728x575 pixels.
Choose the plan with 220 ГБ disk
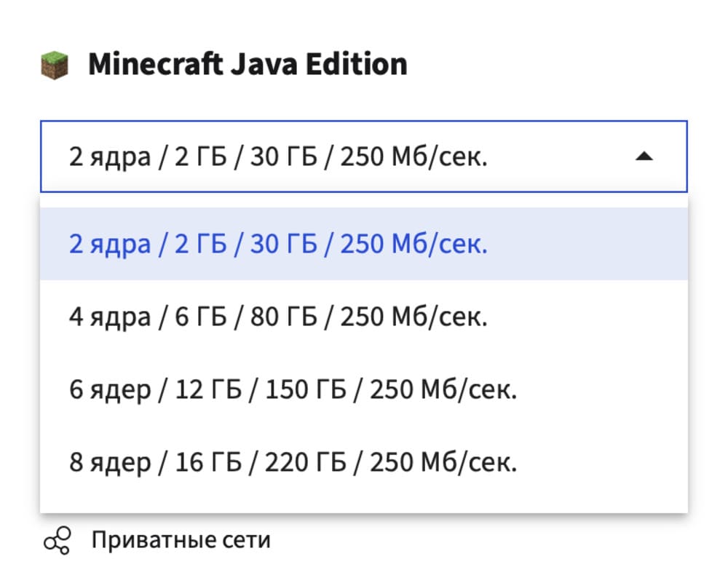[293, 462]
